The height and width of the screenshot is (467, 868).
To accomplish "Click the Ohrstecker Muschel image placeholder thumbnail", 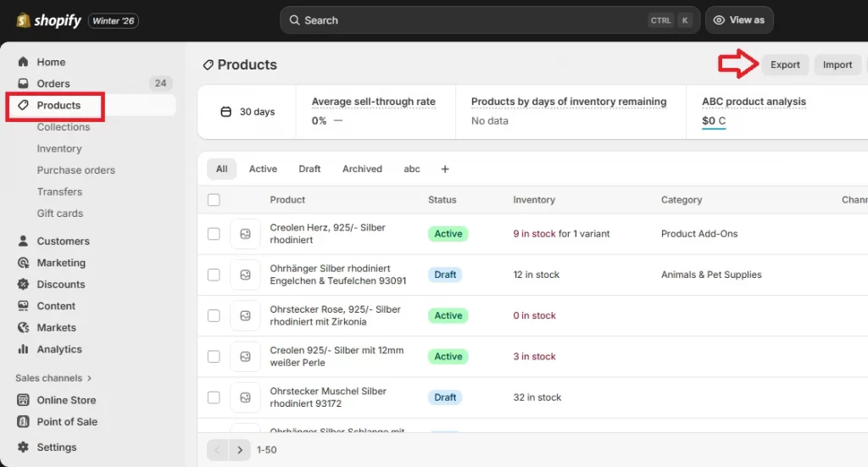I will tap(245, 398).
